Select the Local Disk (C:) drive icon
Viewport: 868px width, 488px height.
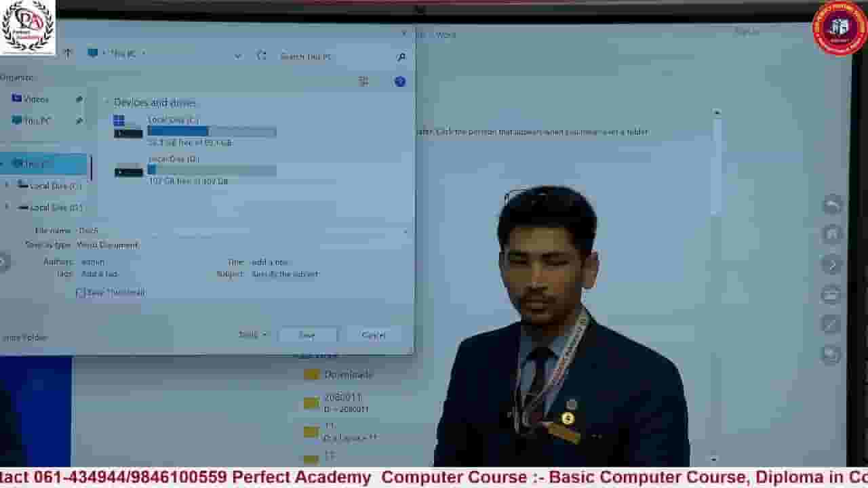pos(128,127)
